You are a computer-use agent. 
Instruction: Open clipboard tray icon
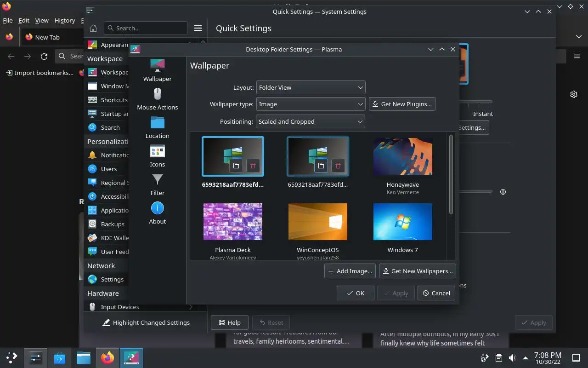[x=498, y=358]
